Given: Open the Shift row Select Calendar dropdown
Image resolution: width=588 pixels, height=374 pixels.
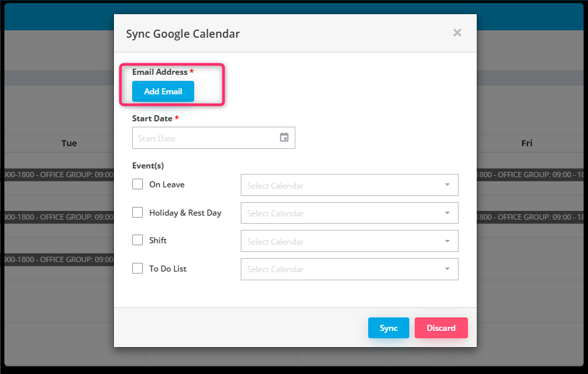Looking at the screenshot, I should click(349, 241).
